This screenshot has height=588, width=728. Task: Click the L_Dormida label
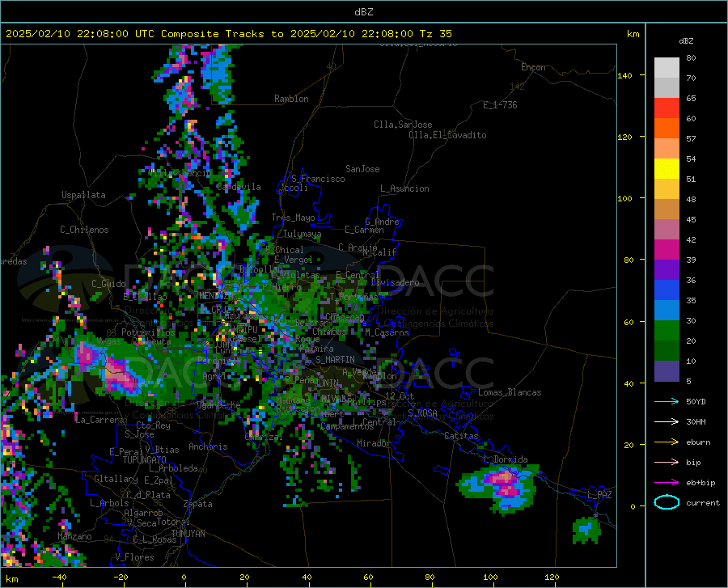pyautogui.click(x=505, y=459)
